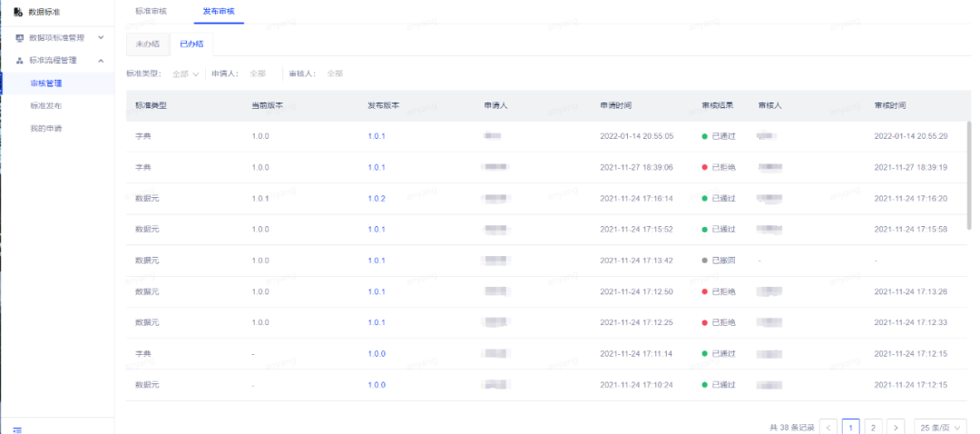This screenshot has height=434, width=980.
Task: Click the 已撤回 status text
Action: (x=724, y=261)
